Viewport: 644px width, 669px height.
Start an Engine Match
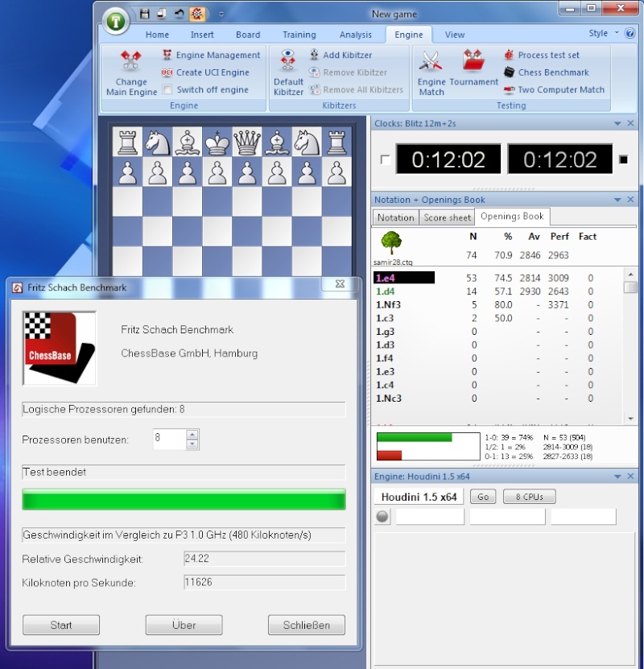(431, 72)
